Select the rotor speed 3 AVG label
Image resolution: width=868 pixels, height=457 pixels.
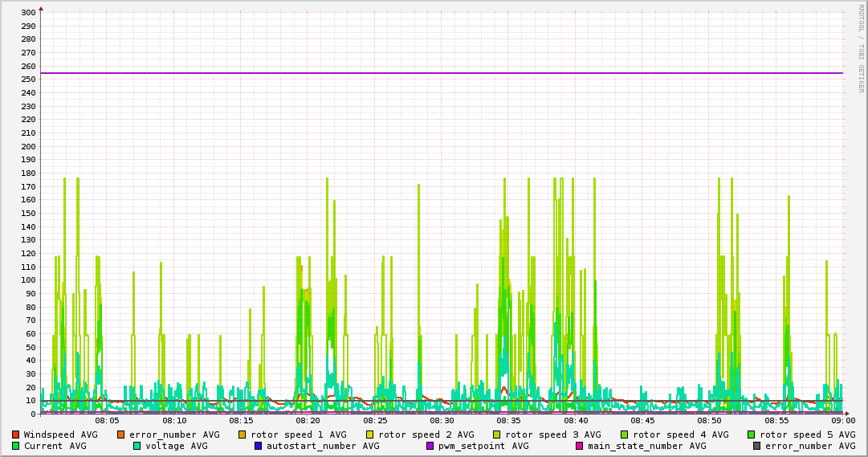(x=553, y=435)
